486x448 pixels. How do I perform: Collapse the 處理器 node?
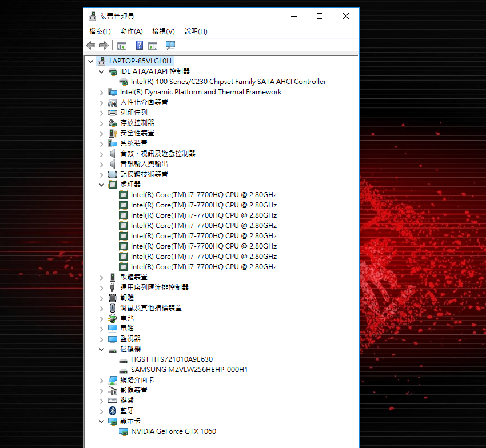pyautogui.click(x=101, y=185)
